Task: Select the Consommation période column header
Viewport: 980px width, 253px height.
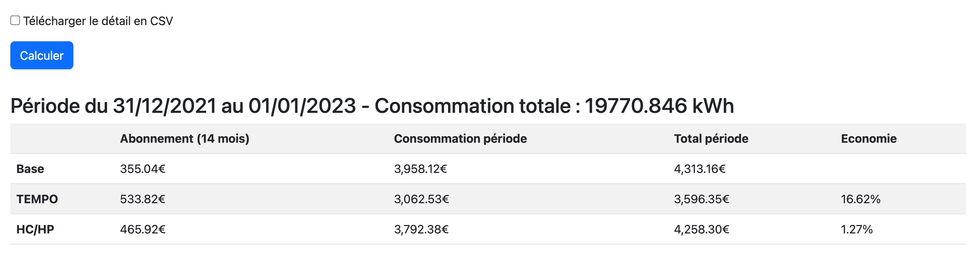Action: pyautogui.click(x=460, y=138)
